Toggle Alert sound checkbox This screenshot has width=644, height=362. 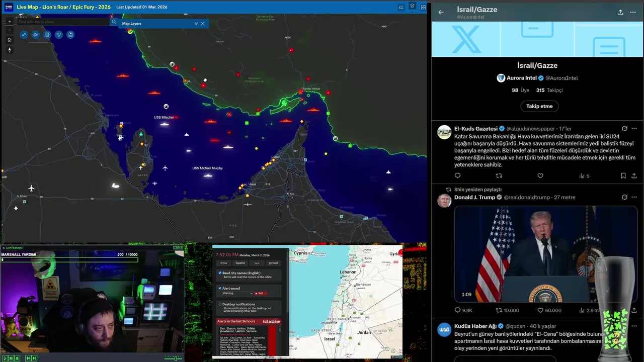point(220,288)
